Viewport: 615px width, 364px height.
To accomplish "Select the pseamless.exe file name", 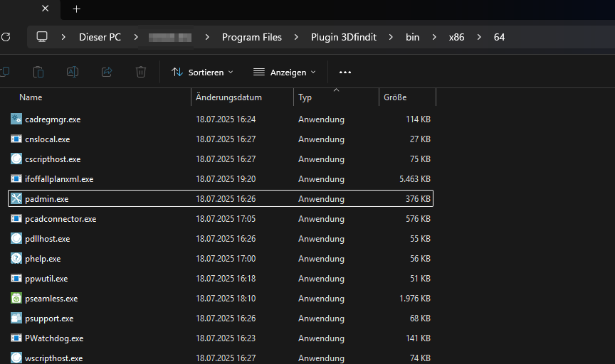I will tap(51, 299).
